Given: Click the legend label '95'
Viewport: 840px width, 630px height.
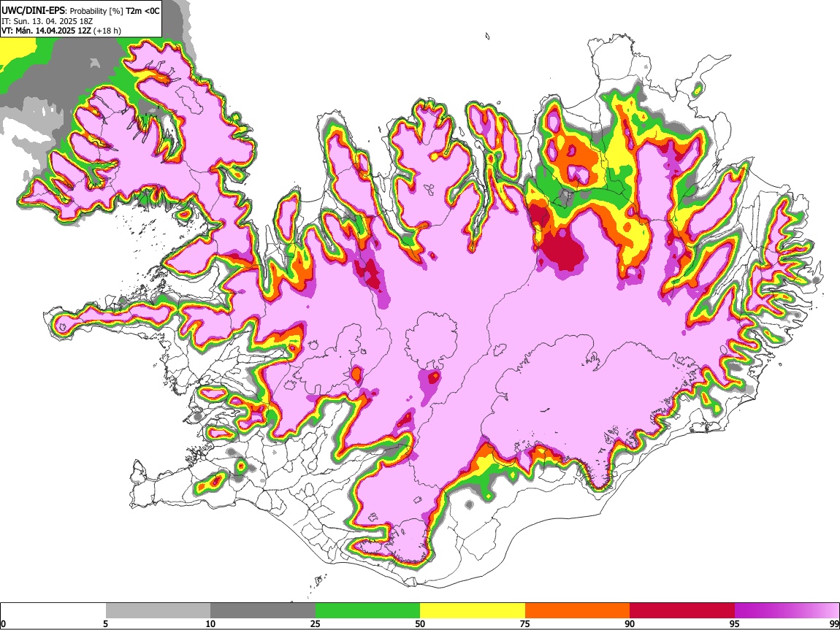Looking at the screenshot, I should 735,624.
